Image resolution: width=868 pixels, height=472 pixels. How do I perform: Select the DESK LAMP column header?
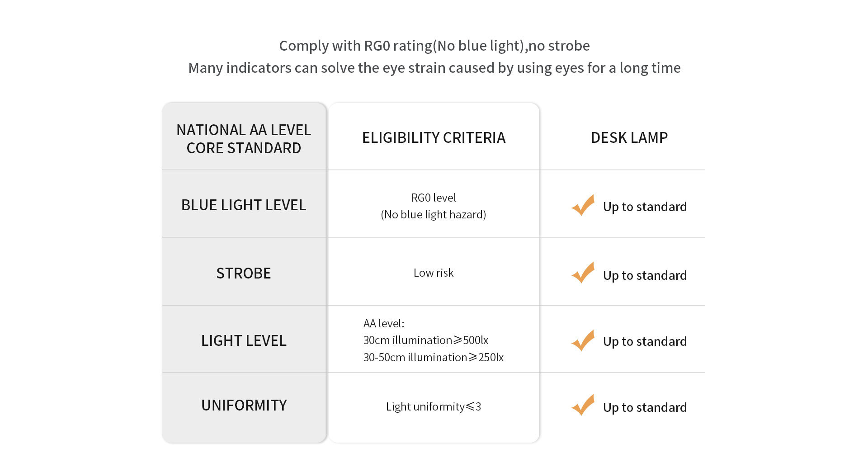tap(629, 137)
